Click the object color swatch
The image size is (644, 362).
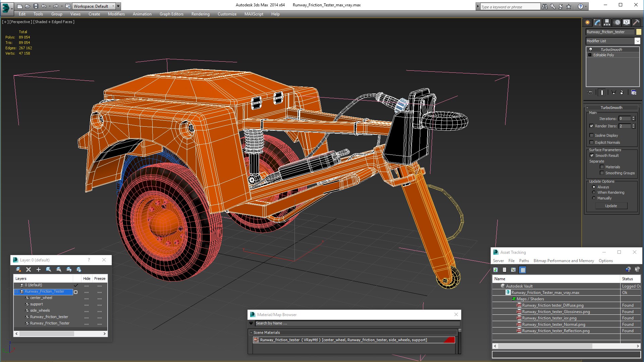(x=639, y=32)
